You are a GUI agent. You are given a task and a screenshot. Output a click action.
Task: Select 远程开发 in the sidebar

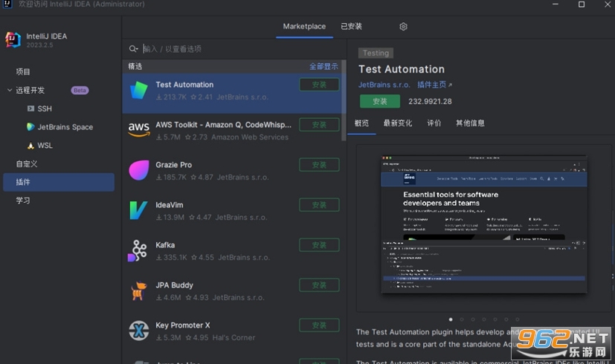click(x=30, y=90)
